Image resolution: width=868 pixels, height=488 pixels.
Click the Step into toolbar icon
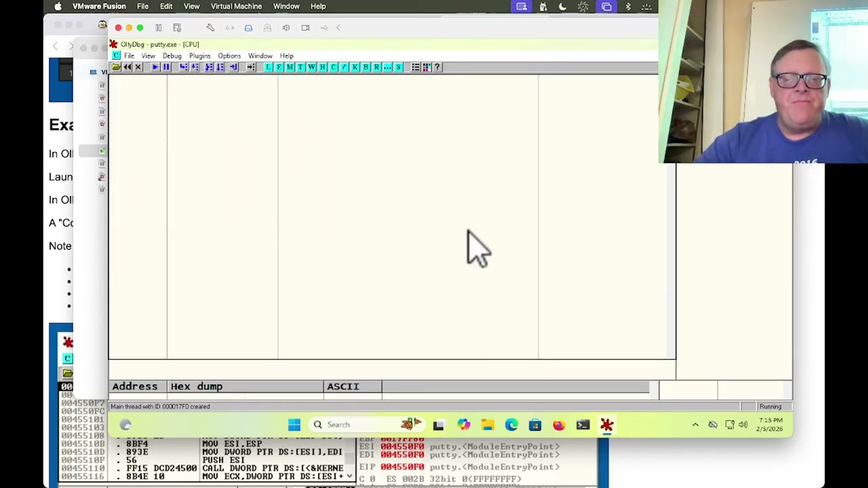(x=184, y=67)
